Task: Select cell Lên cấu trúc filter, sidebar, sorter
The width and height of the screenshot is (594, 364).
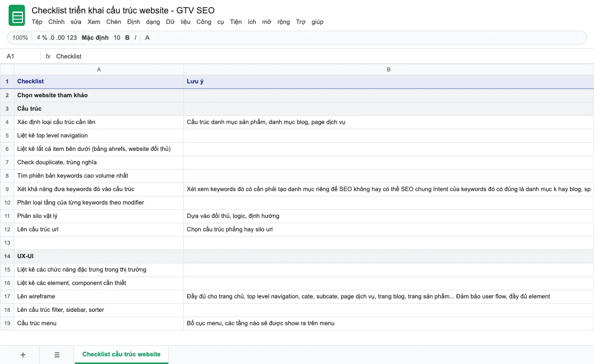Action: click(99, 310)
